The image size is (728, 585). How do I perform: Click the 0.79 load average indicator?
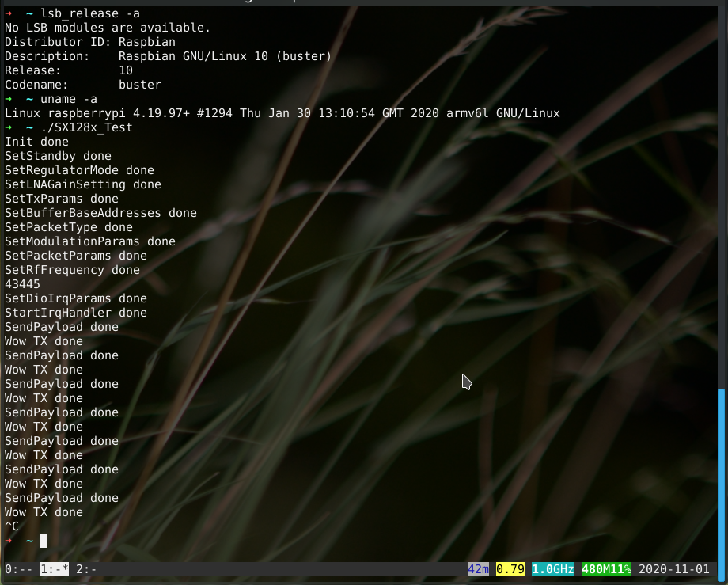click(x=510, y=569)
